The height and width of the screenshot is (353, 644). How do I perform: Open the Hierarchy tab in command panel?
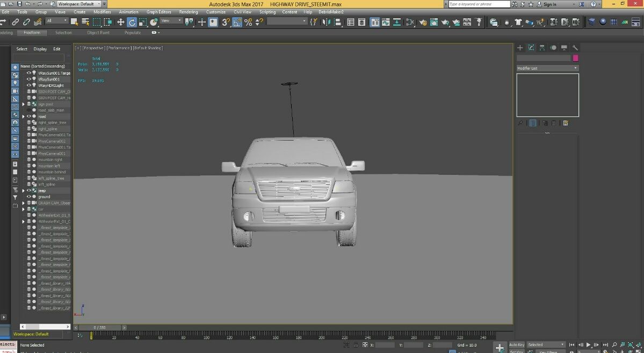[x=542, y=48]
